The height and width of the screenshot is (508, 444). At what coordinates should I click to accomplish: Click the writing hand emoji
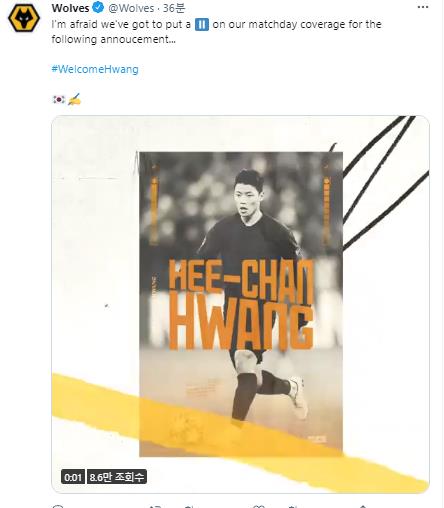(x=74, y=99)
